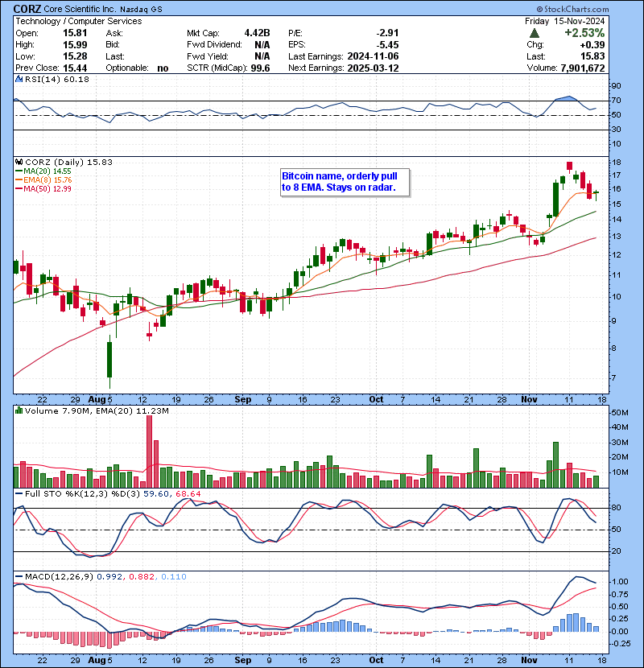Click the Sep label on price-chart axis
644x668 pixels.
tap(243, 400)
